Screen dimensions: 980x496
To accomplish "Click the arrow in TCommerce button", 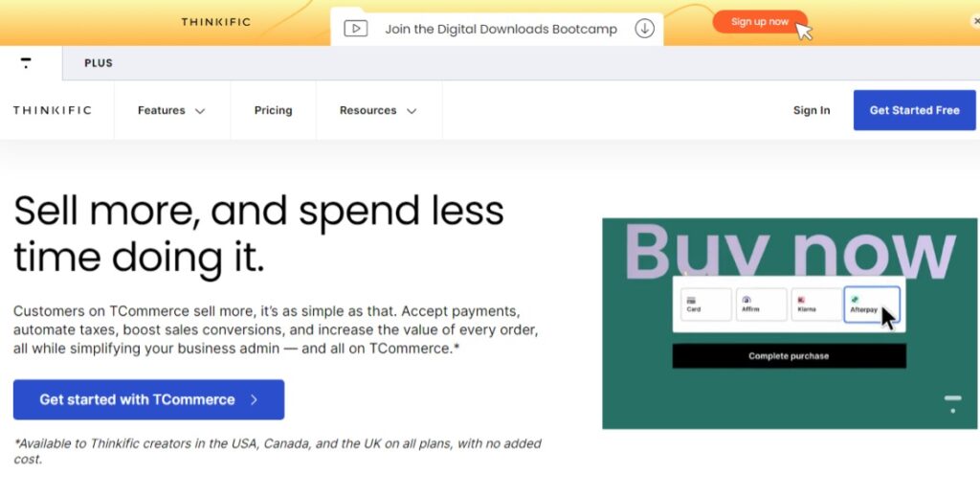I will click(254, 399).
